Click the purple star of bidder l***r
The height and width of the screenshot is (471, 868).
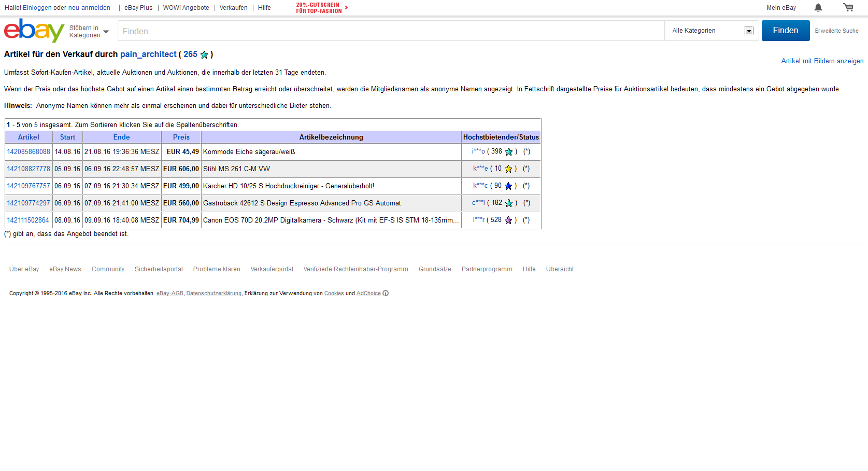coord(508,220)
